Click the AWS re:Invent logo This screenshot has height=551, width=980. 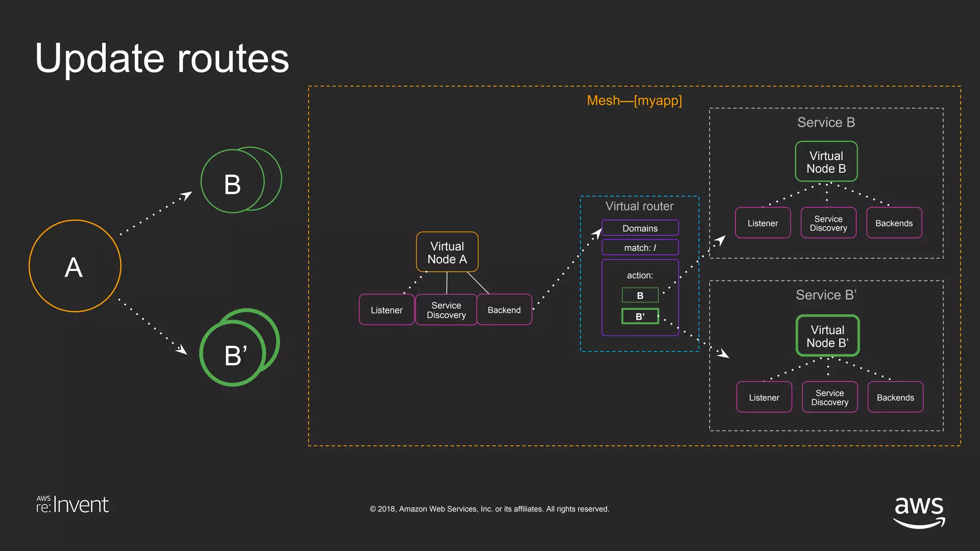(73, 505)
